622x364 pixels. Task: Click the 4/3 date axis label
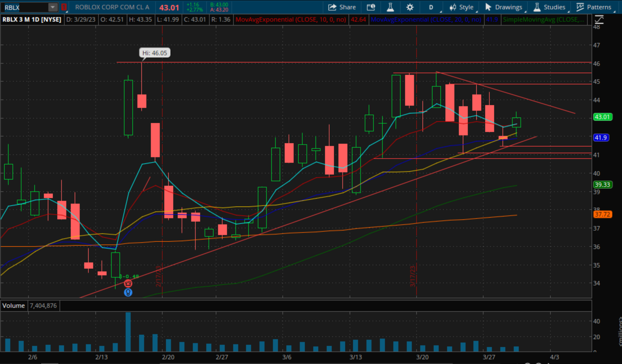tap(554, 357)
